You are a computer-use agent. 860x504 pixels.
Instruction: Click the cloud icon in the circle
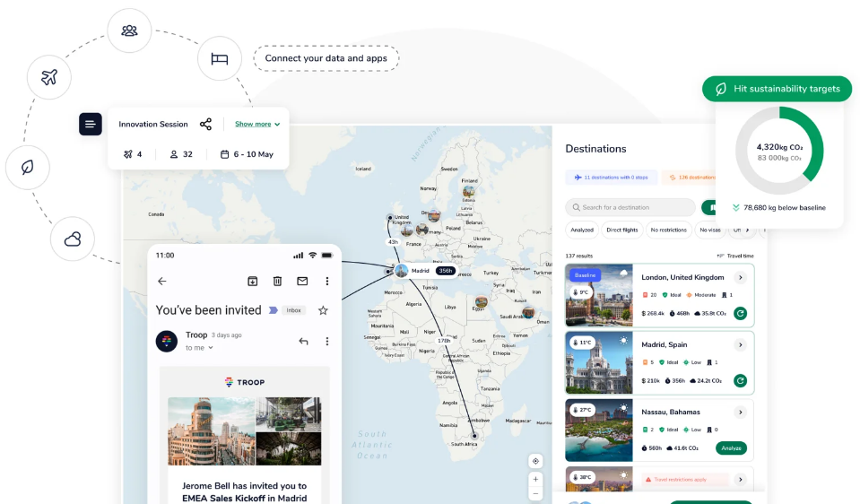tap(73, 239)
